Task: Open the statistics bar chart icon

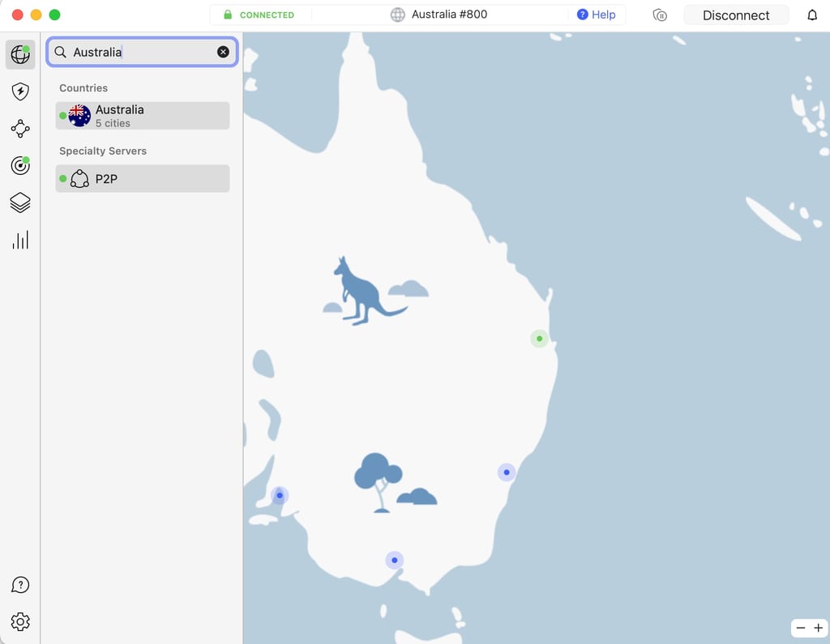Action: 20,240
